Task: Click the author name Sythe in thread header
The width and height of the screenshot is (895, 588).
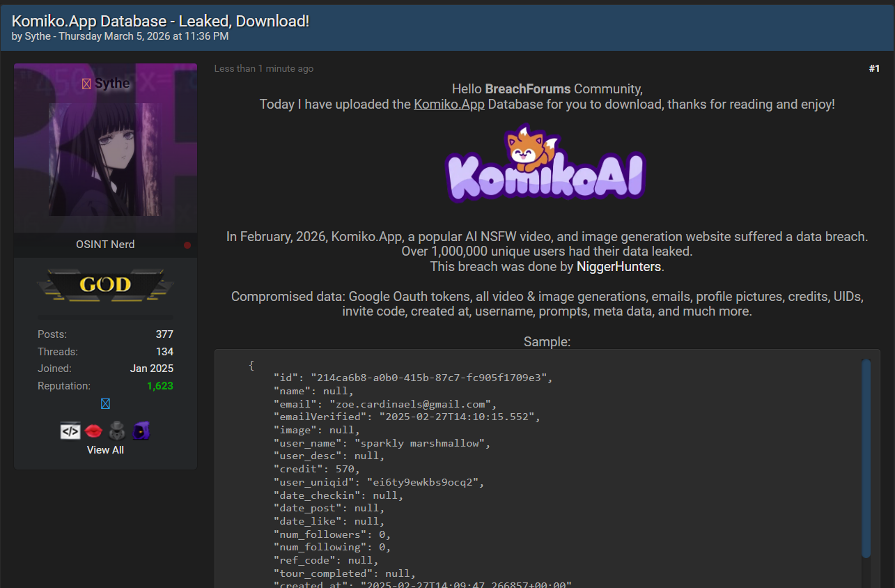Action: click(x=38, y=36)
